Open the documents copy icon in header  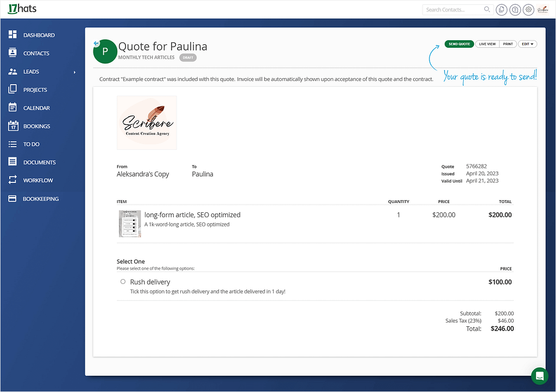coord(501,10)
